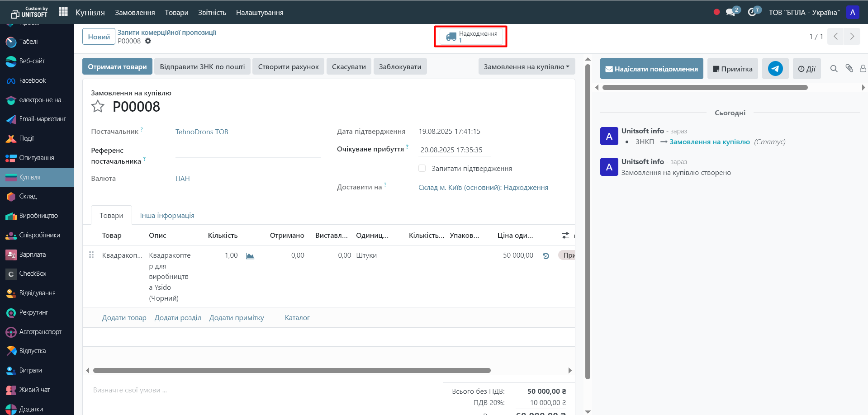Image resolution: width=868 pixels, height=415 pixels.
Task: Click the search icon in chatter
Action: click(834, 69)
